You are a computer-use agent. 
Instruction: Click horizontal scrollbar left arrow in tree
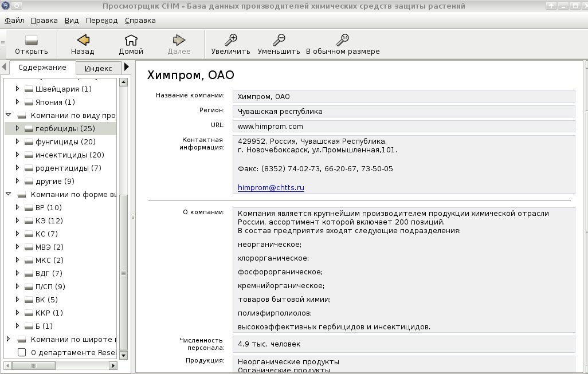click(x=7, y=365)
